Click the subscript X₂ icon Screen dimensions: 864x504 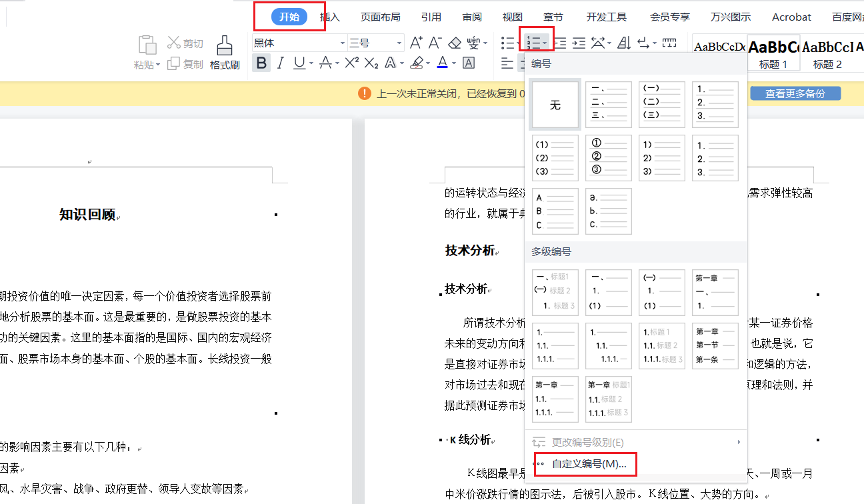371,63
